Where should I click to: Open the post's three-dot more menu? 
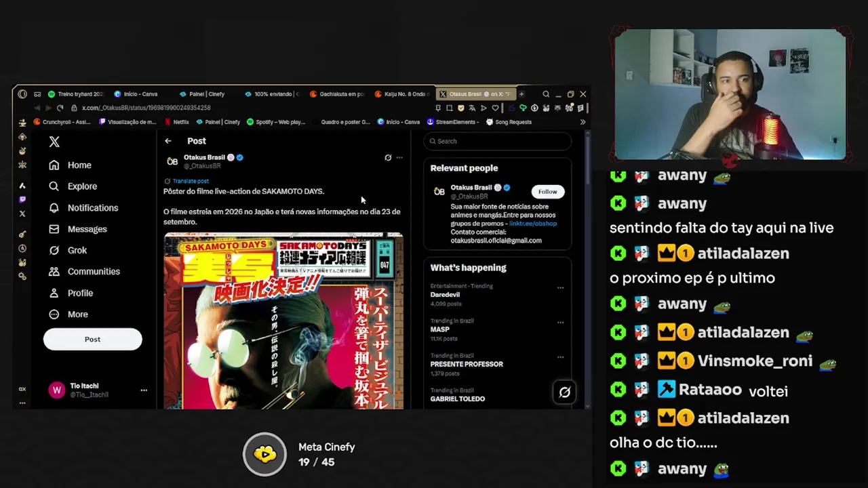[x=399, y=157]
